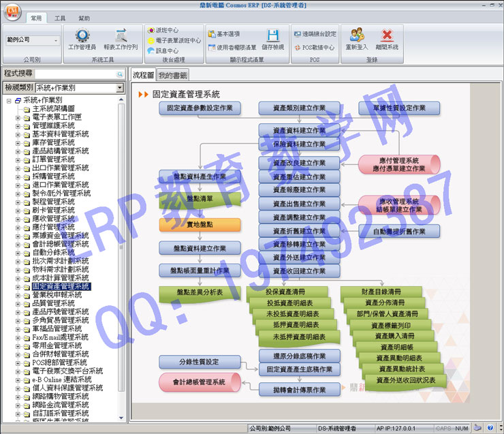Expand the 訂單管理系統 node
This screenshot has height=434, width=504.
tap(18, 160)
